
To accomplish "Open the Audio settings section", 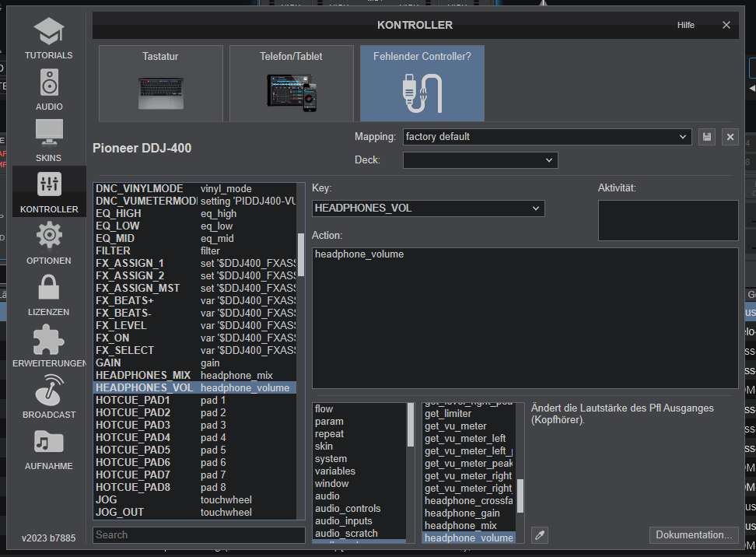I will pos(49,89).
